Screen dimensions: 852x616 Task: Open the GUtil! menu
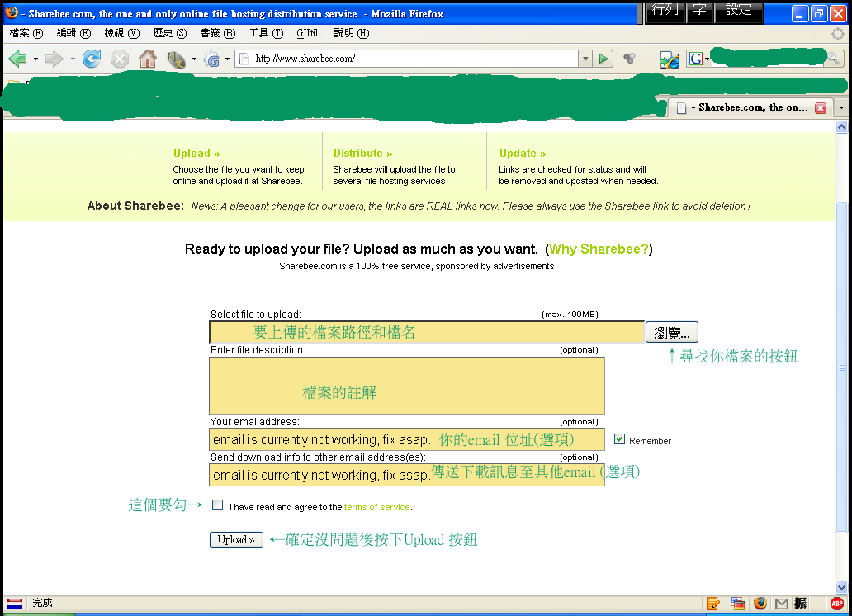pyautogui.click(x=308, y=33)
